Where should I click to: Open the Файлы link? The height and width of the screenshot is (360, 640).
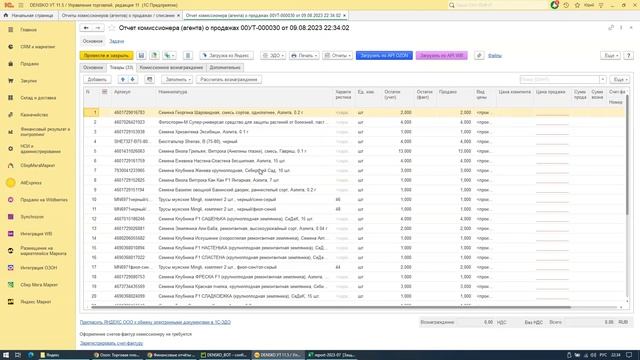(495, 56)
